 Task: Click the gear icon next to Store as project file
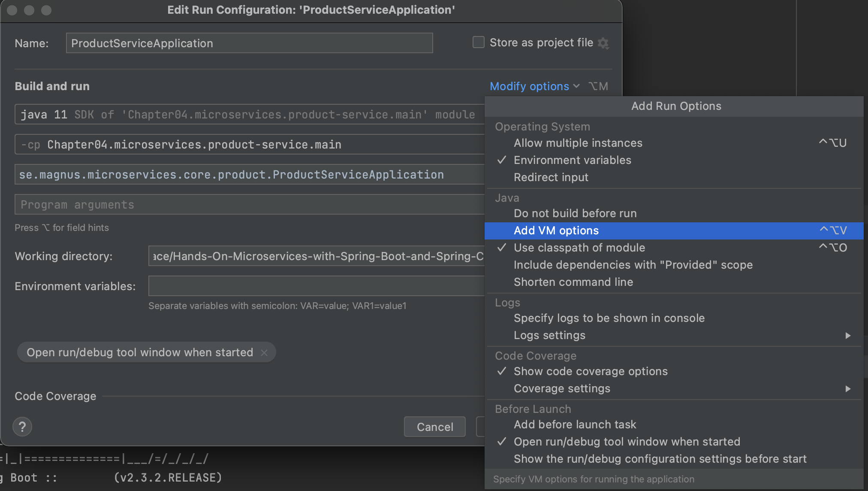pyautogui.click(x=604, y=42)
